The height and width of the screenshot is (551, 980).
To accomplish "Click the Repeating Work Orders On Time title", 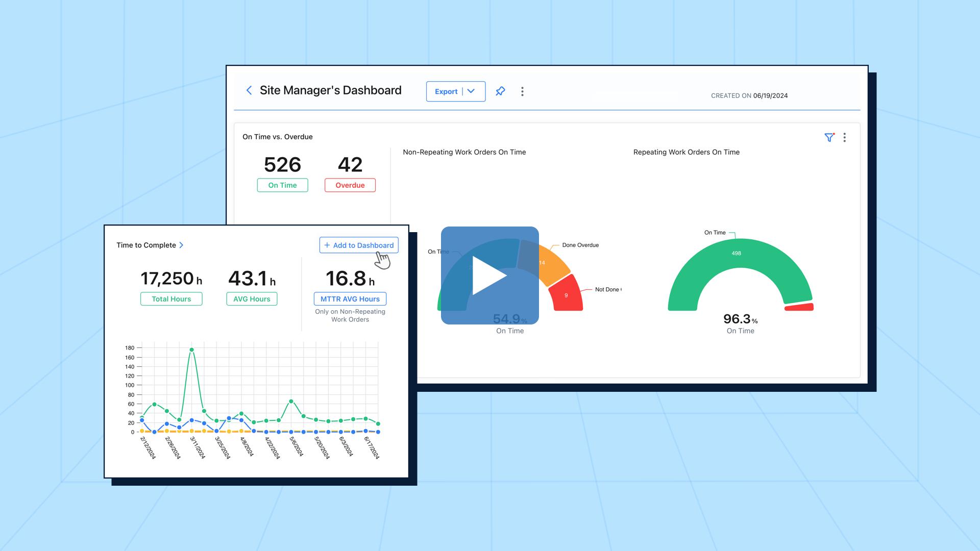I will (x=687, y=152).
